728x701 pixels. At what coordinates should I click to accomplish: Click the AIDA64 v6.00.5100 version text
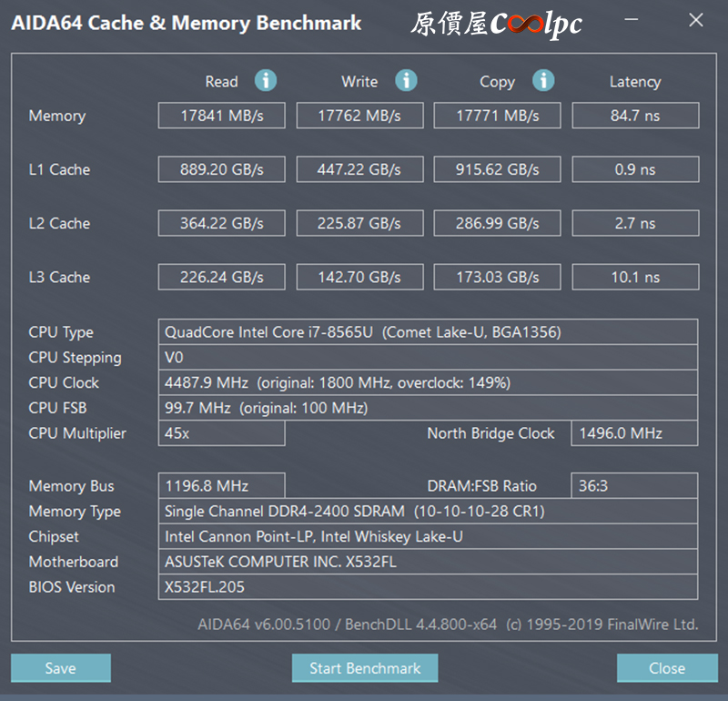[x=448, y=624]
